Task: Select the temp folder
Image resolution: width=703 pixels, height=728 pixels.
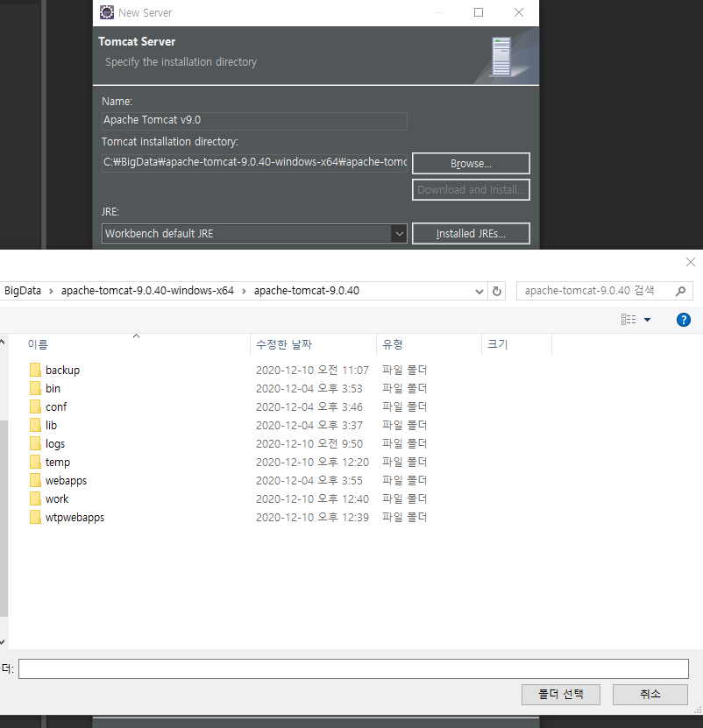Action: [x=58, y=463]
